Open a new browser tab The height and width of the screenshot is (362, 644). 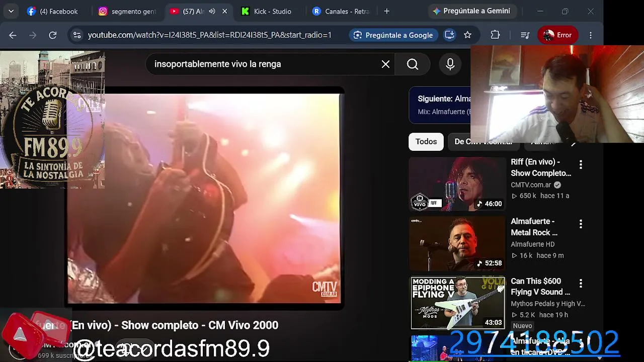coord(386,11)
